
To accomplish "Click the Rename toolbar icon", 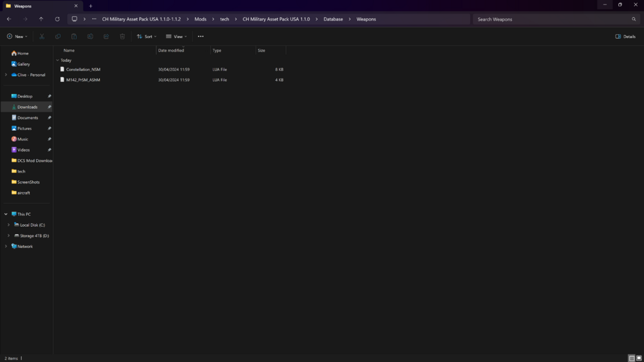I will click(90, 37).
